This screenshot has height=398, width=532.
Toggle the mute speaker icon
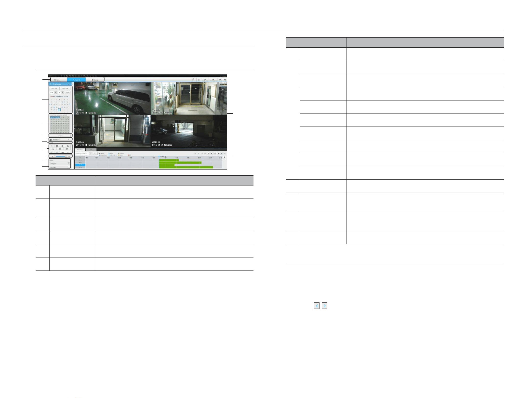point(52,156)
